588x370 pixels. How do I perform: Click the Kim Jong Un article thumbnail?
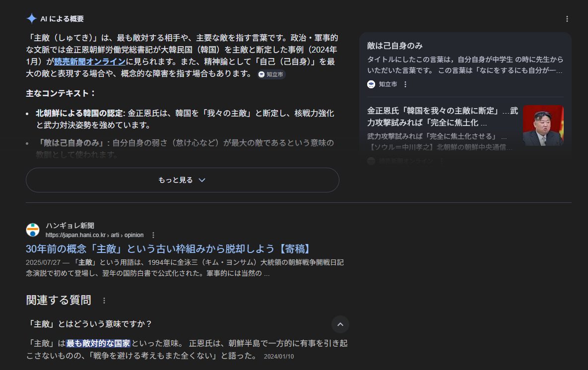pyautogui.click(x=543, y=125)
